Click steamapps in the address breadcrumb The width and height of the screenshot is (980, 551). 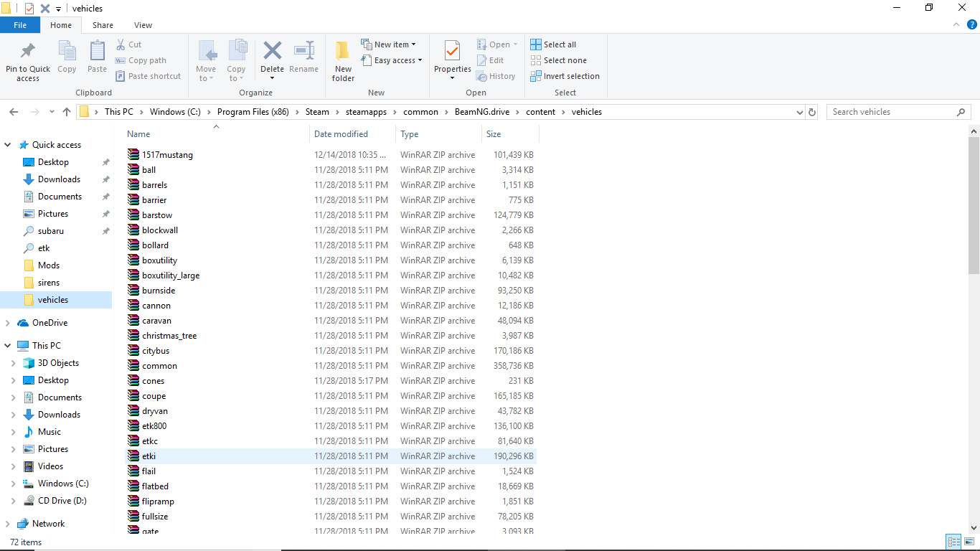tap(366, 112)
